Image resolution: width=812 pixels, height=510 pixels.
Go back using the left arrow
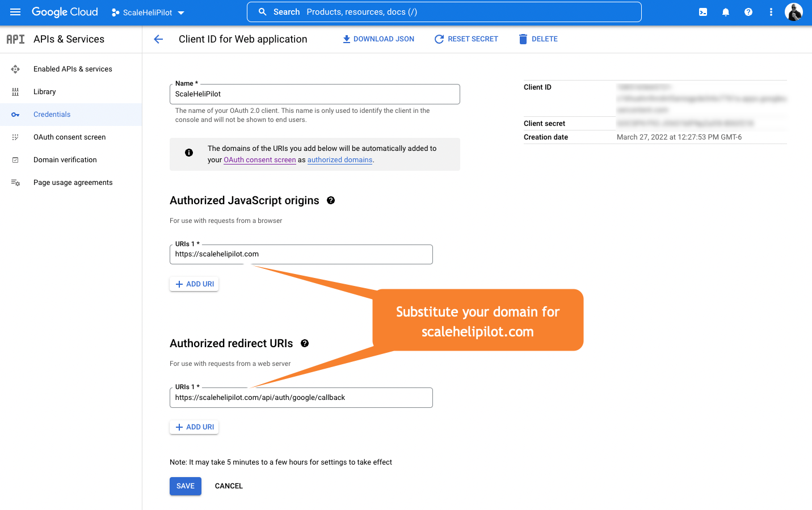tap(158, 39)
